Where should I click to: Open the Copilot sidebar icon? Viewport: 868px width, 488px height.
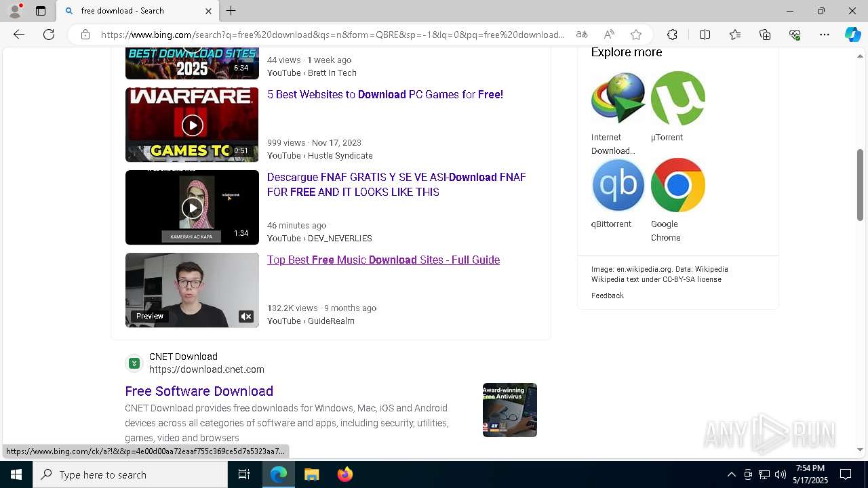852,35
